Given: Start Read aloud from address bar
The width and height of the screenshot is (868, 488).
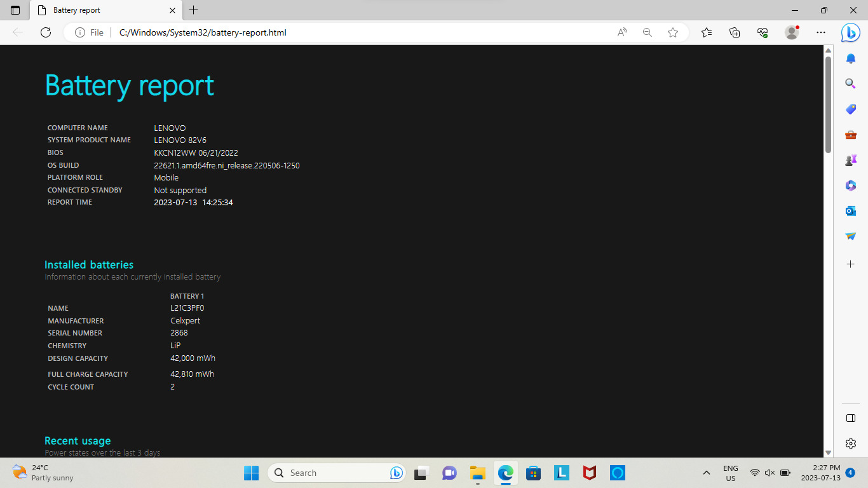Looking at the screenshot, I should (622, 32).
